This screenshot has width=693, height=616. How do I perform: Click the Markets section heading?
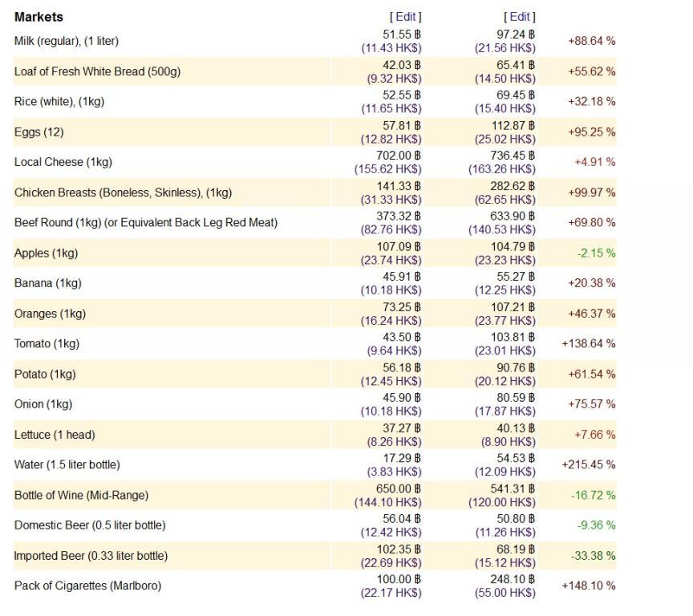(38, 17)
